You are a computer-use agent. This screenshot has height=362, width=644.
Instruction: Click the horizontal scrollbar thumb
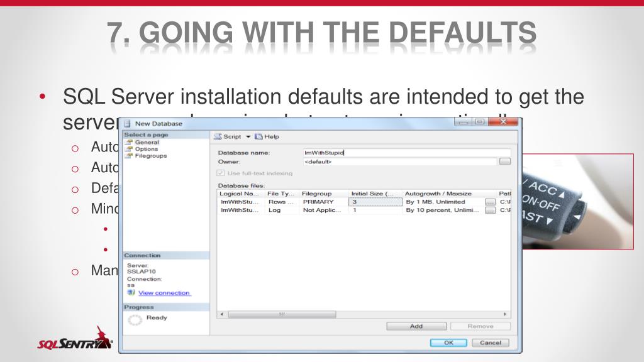282,314
